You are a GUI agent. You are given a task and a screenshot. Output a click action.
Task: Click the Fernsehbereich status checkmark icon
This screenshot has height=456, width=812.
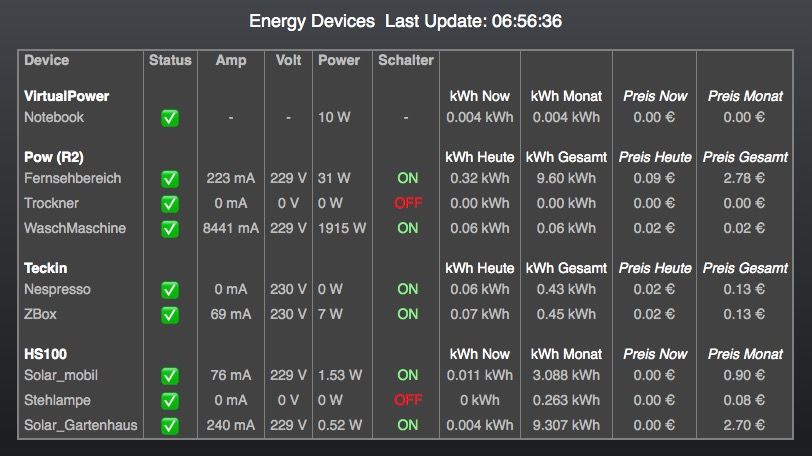[170, 179]
